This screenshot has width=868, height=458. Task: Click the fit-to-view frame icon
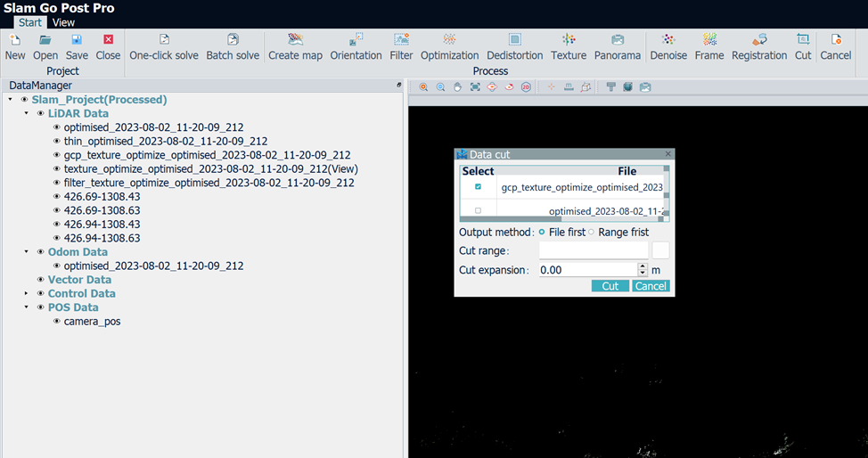pyautogui.click(x=475, y=87)
